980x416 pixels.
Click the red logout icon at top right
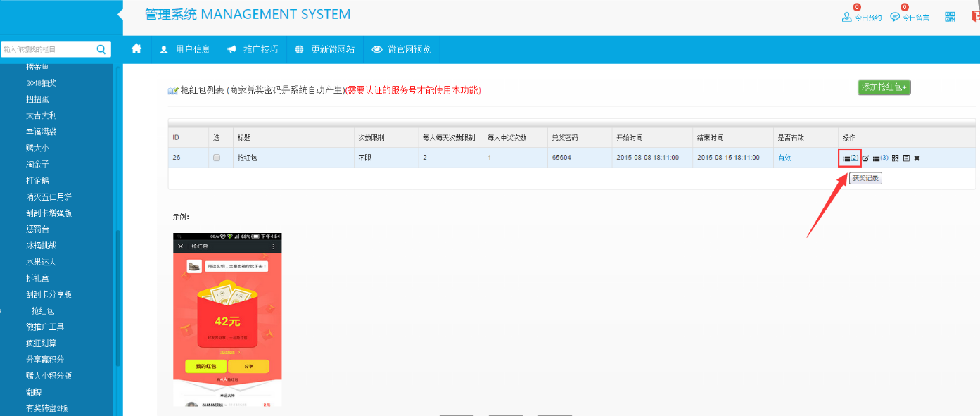[x=976, y=17]
